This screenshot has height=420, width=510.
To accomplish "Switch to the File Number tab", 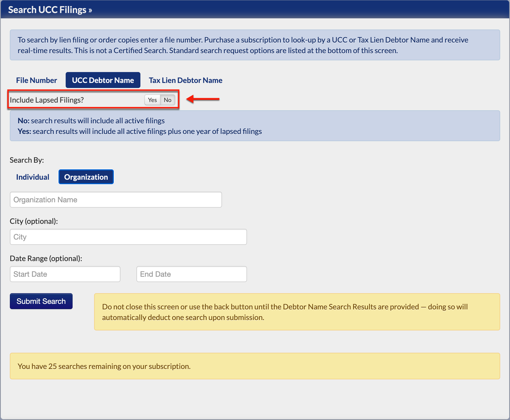I will click(x=36, y=80).
